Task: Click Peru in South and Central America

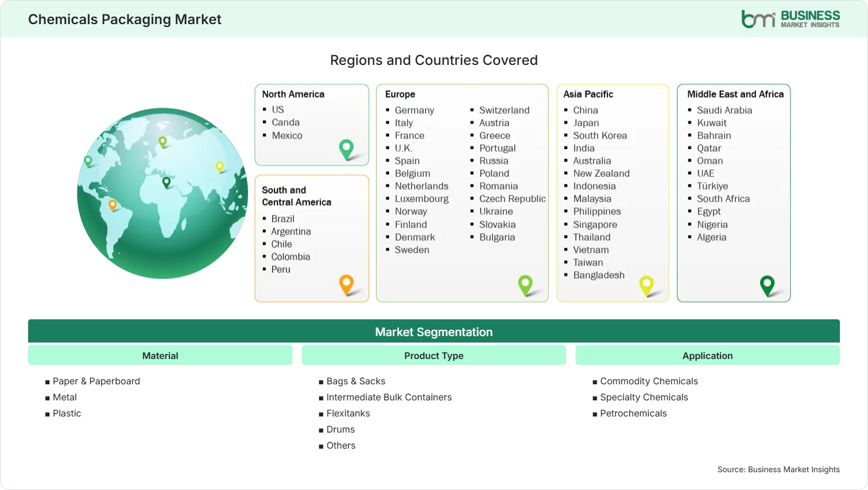Action: pos(281,269)
